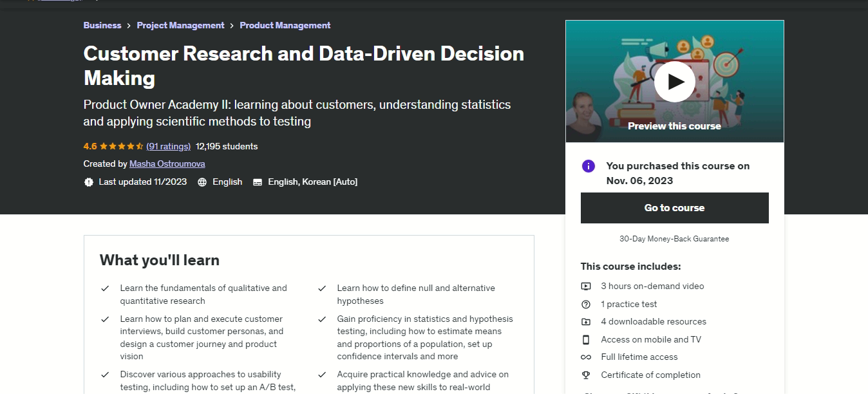Click the on-demand video icon
868x394 pixels.
(586, 286)
